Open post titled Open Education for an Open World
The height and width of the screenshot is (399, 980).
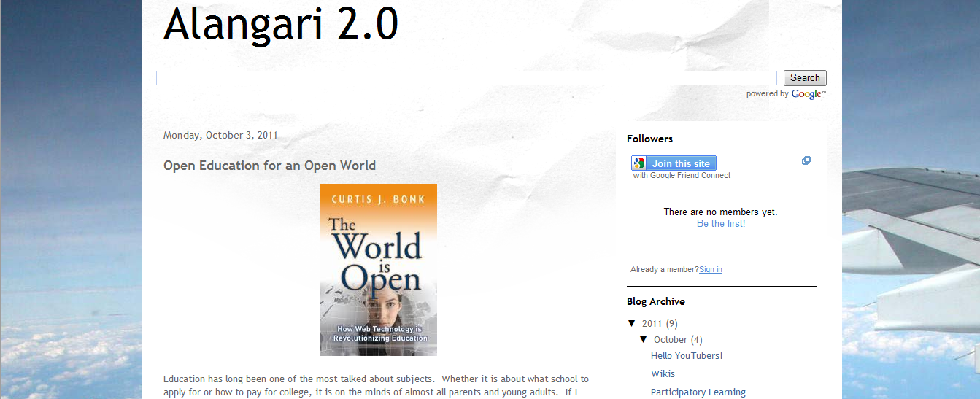pyautogui.click(x=269, y=166)
